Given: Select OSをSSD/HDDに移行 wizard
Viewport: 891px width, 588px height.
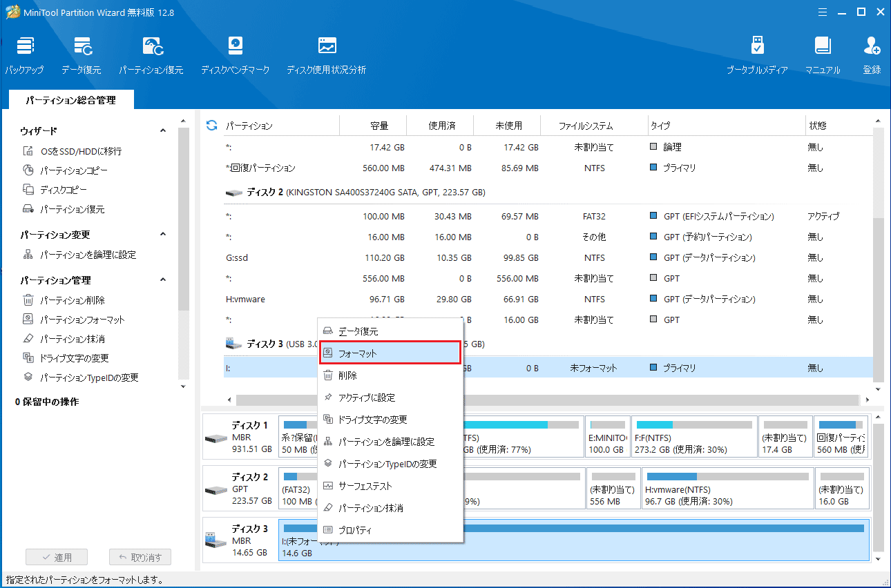Looking at the screenshot, I should pos(73,151).
